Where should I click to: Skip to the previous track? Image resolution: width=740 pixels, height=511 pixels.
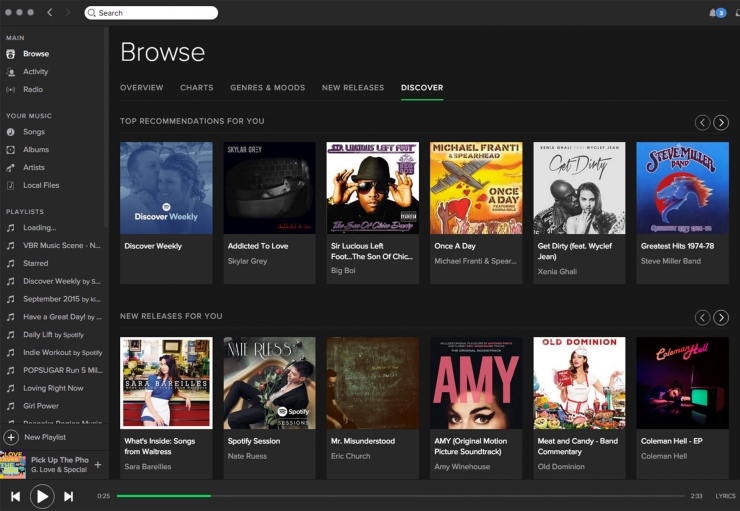tap(15, 496)
